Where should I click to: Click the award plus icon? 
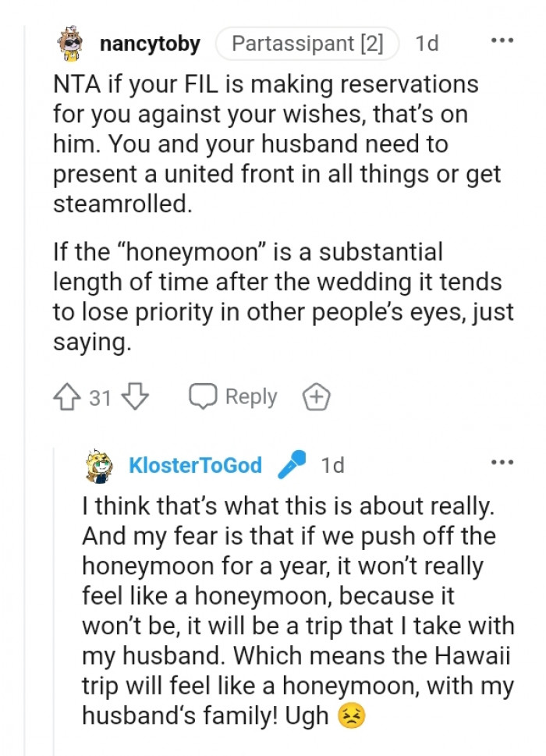click(316, 398)
